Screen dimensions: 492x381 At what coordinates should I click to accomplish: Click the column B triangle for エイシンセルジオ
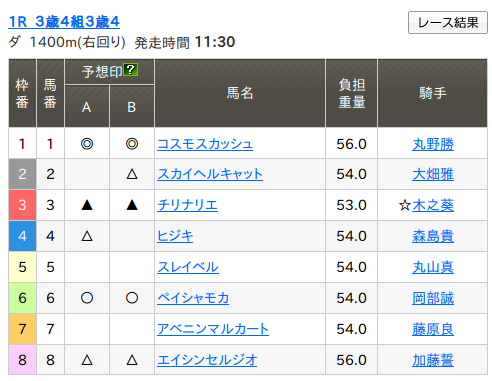pyautogui.click(x=132, y=360)
